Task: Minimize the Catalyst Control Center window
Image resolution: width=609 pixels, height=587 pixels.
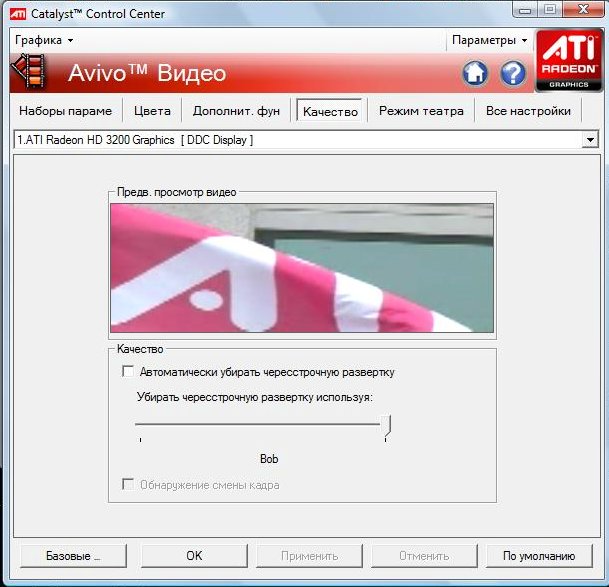Action: pyautogui.click(x=525, y=9)
